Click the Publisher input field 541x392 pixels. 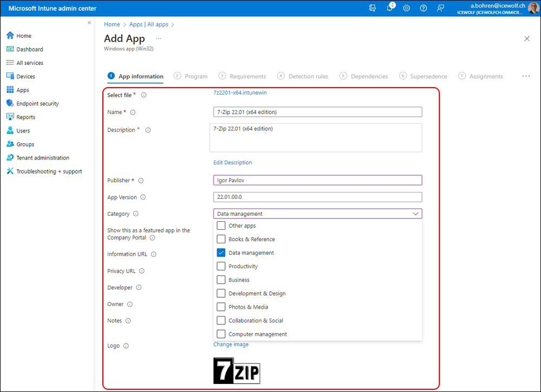click(x=318, y=180)
